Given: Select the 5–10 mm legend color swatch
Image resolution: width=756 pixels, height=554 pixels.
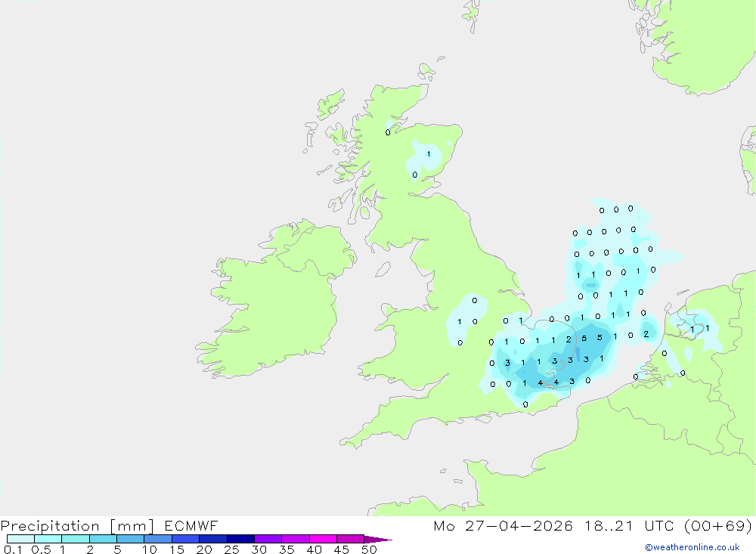Looking at the screenshot, I should tap(130, 539).
